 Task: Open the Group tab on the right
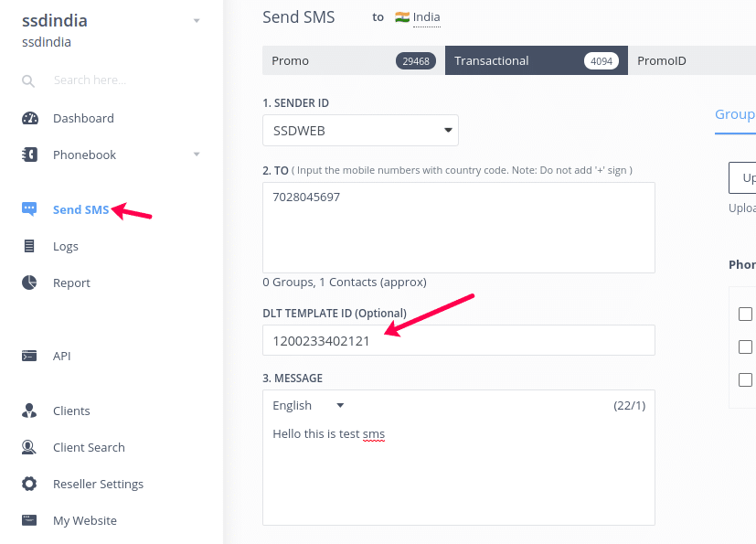pyautogui.click(x=735, y=115)
